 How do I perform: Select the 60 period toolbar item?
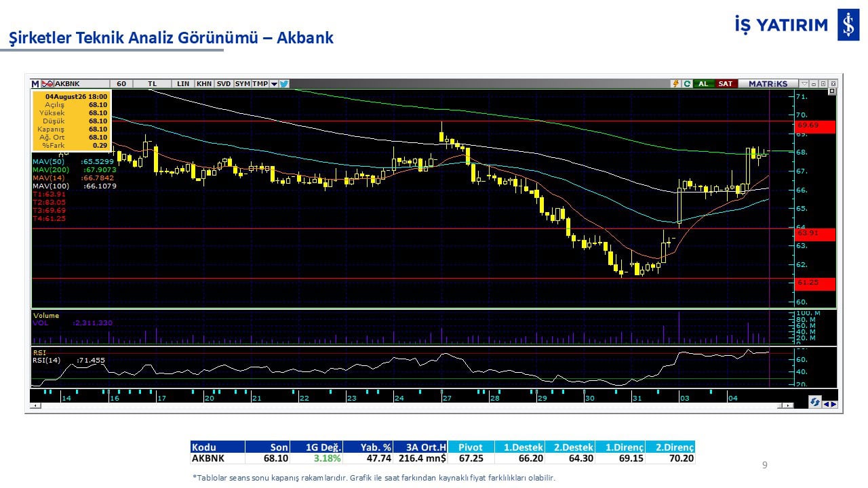pyautogui.click(x=121, y=83)
